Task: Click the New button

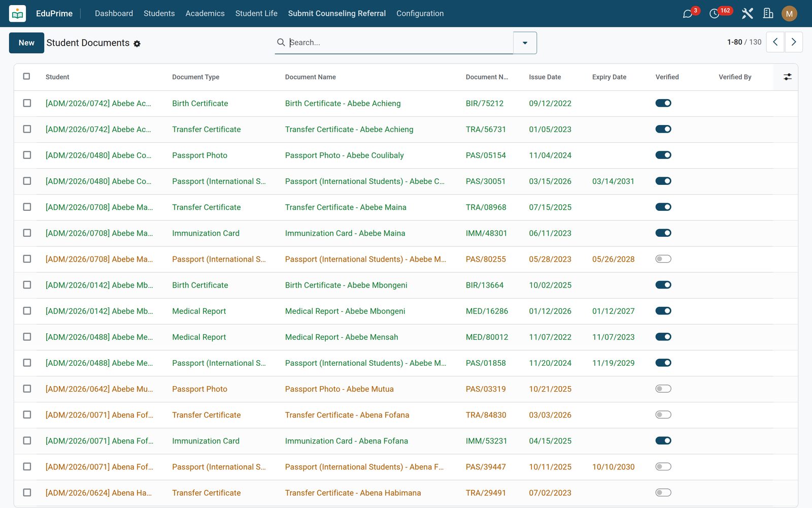Action: tap(26, 43)
